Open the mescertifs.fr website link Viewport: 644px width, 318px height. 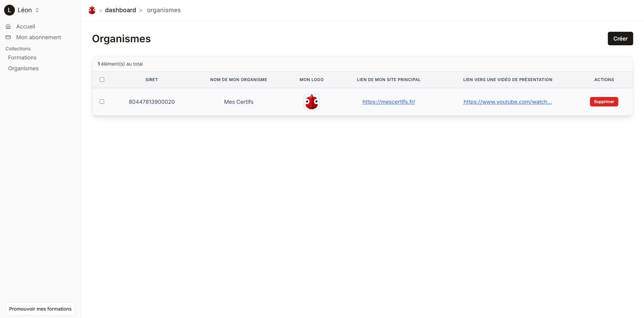pyautogui.click(x=388, y=102)
